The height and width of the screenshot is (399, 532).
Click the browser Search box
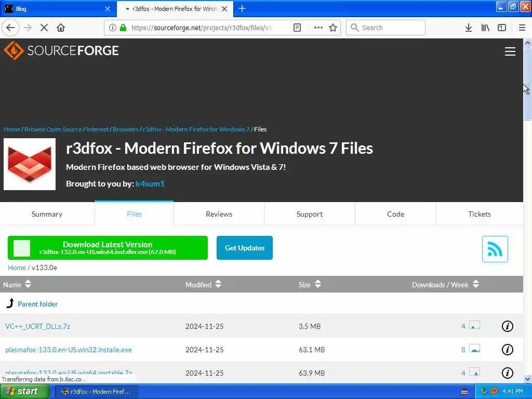pos(385,28)
